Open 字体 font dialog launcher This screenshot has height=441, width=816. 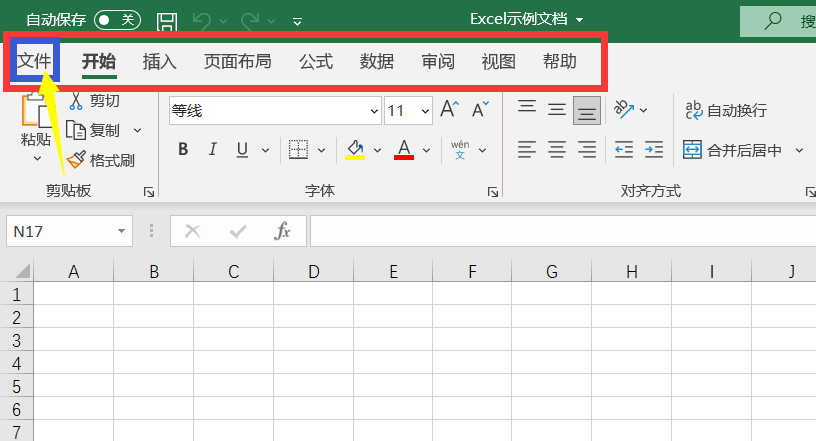tap(492, 192)
